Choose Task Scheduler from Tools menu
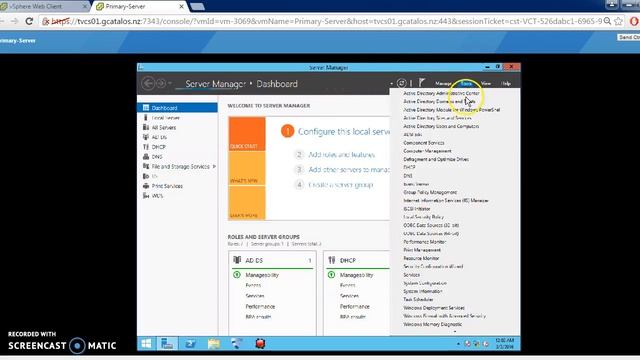The width and height of the screenshot is (640, 360). 418,299
